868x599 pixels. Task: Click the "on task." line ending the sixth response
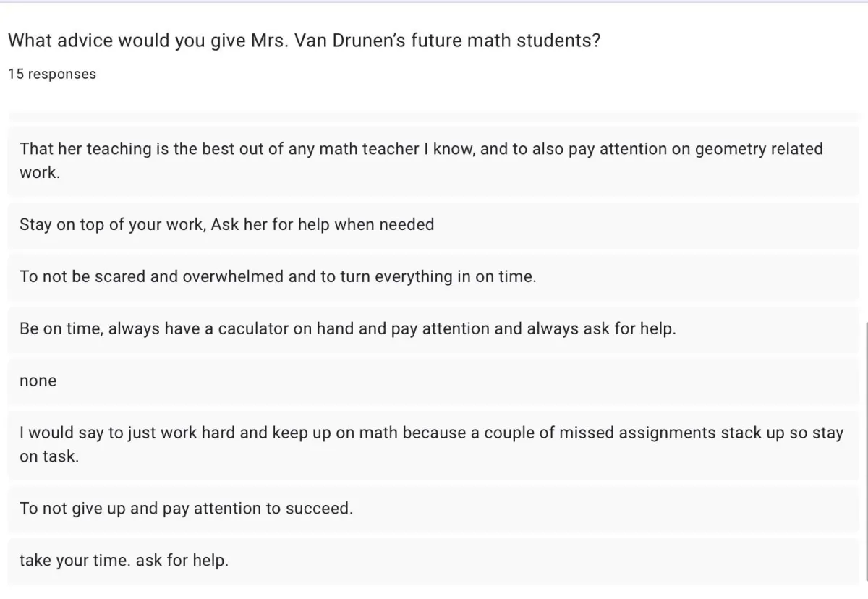tap(49, 457)
